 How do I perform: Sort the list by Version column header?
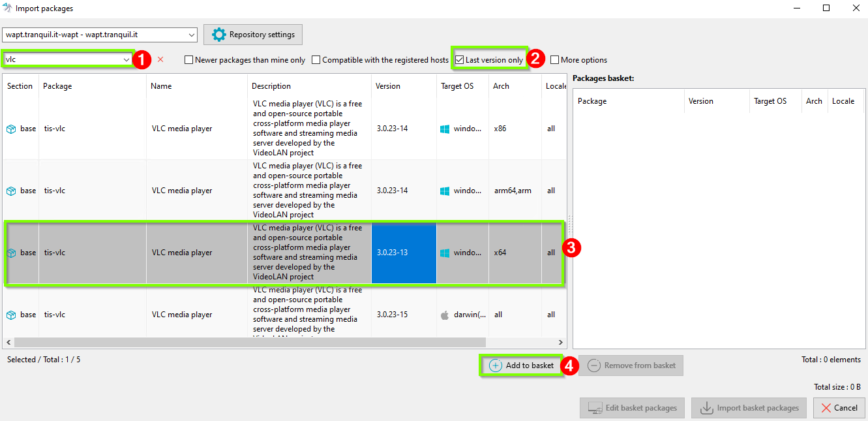388,86
